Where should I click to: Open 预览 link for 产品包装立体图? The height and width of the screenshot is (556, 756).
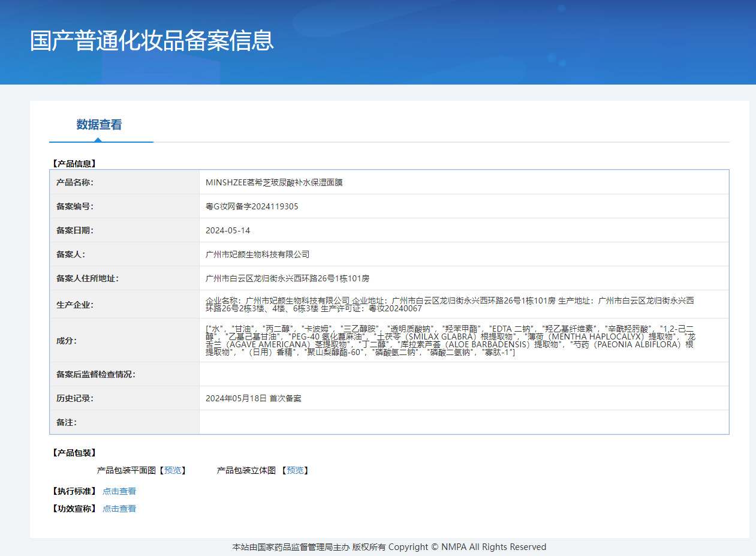[x=294, y=471]
